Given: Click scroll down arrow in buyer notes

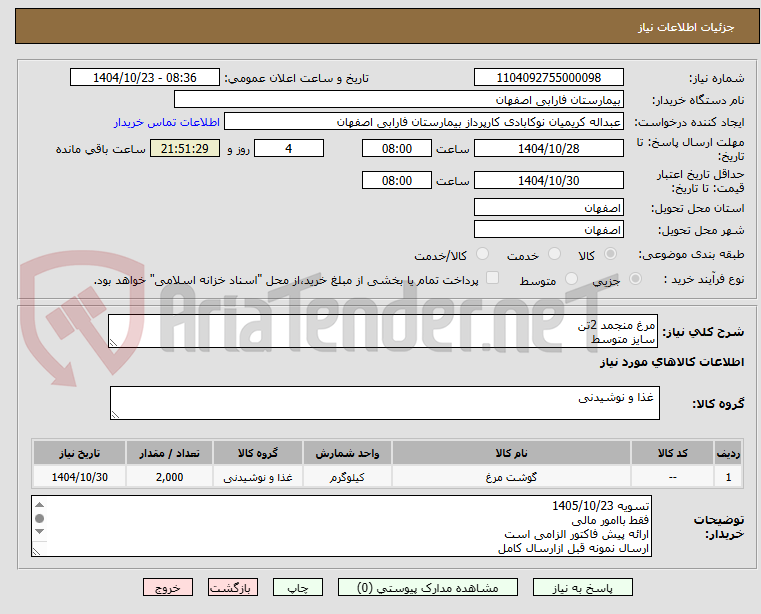Looking at the screenshot, I should click(40, 531).
